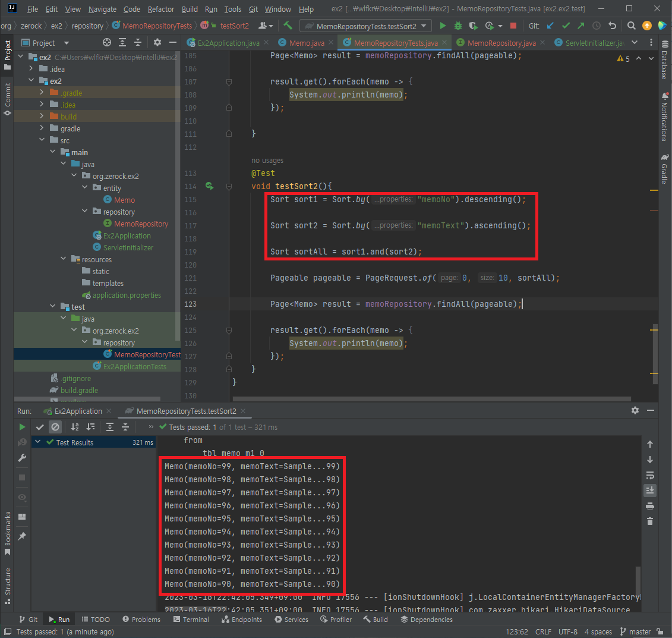Collapse the resources folder node
Viewport: 672px width, 638px height.
point(64,259)
